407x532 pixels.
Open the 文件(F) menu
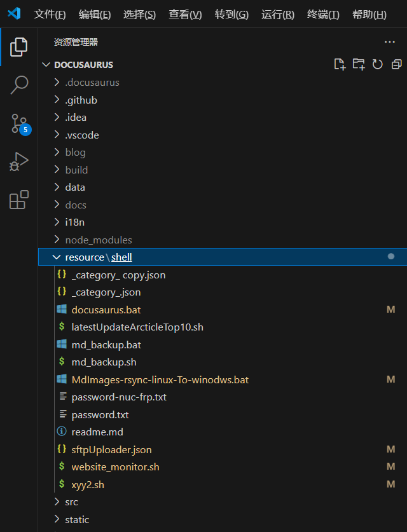(x=50, y=14)
